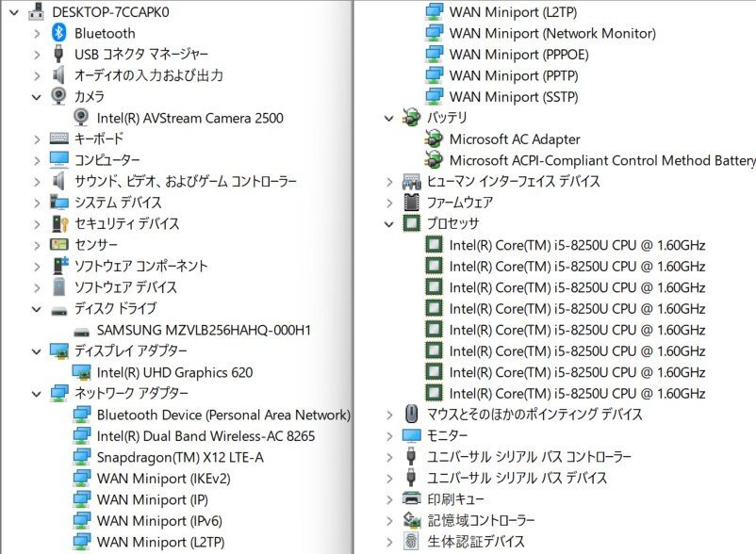756x554 pixels.
Task: Click the ディスク ドライブ drive icon
Action: pyautogui.click(x=59, y=311)
